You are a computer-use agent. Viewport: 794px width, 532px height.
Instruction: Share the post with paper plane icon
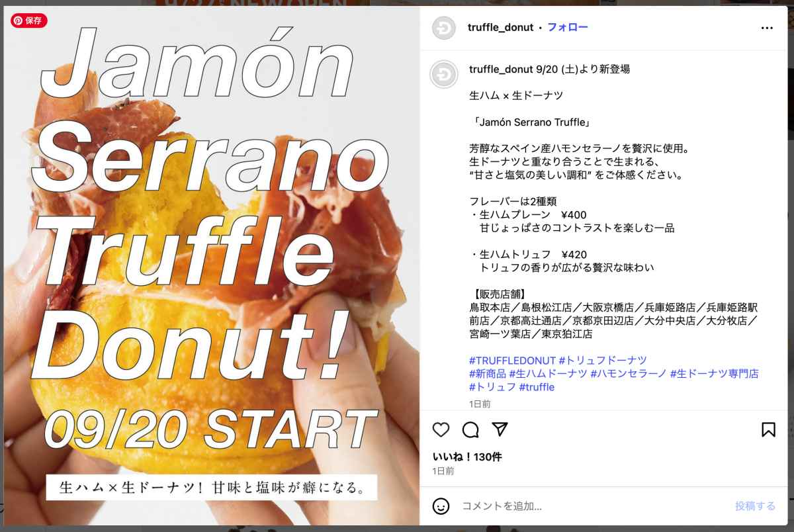pyautogui.click(x=500, y=429)
